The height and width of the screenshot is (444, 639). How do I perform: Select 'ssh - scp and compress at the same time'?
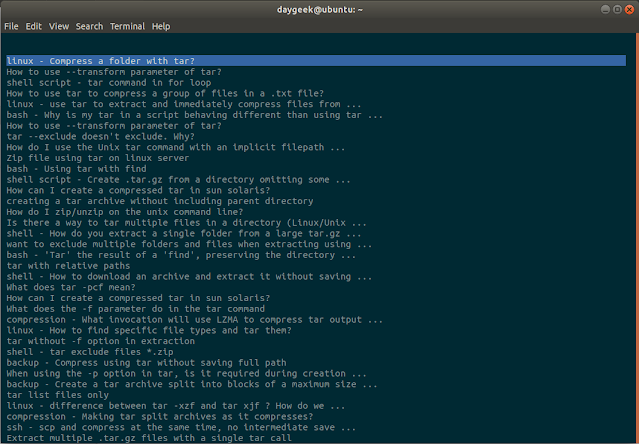point(181,427)
